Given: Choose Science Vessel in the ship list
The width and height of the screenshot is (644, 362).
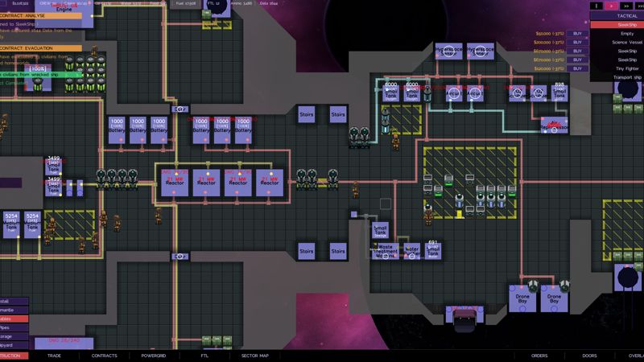Looking at the screenshot, I should tap(627, 43).
